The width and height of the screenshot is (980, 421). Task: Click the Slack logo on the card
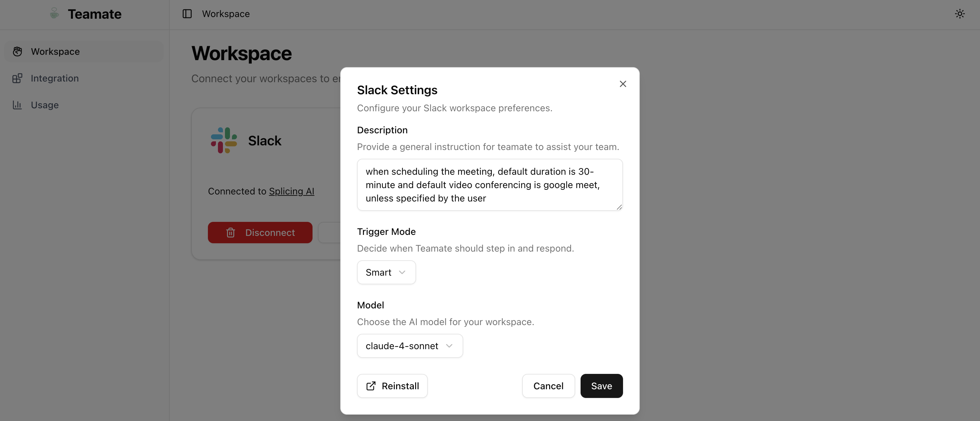(224, 140)
